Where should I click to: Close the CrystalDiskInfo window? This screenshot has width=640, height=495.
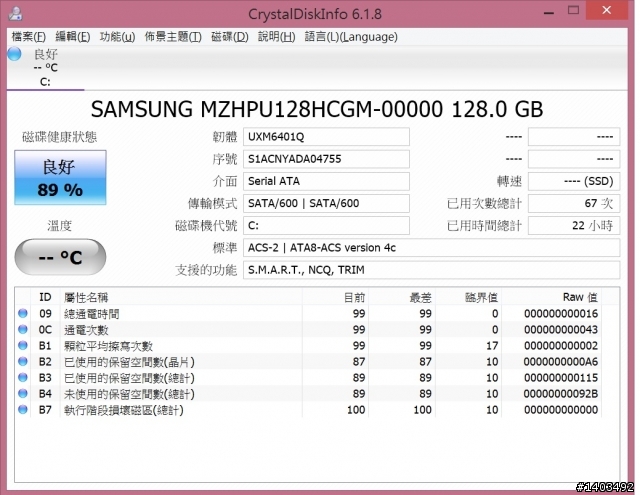click(x=607, y=10)
